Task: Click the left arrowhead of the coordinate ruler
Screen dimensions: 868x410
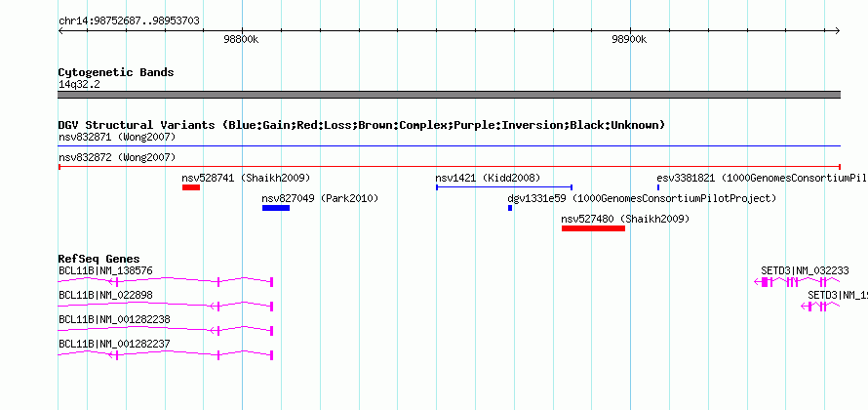Action: tap(60, 30)
